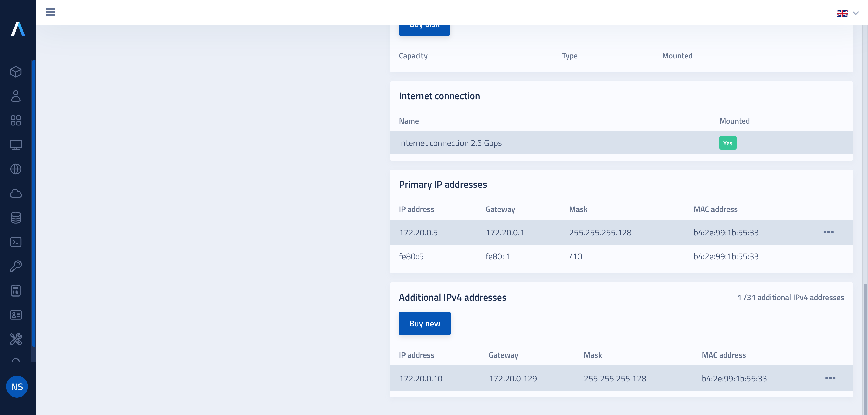Image resolution: width=868 pixels, height=415 pixels.
Task: Open the cloud sidebar icon
Action: pos(16,193)
